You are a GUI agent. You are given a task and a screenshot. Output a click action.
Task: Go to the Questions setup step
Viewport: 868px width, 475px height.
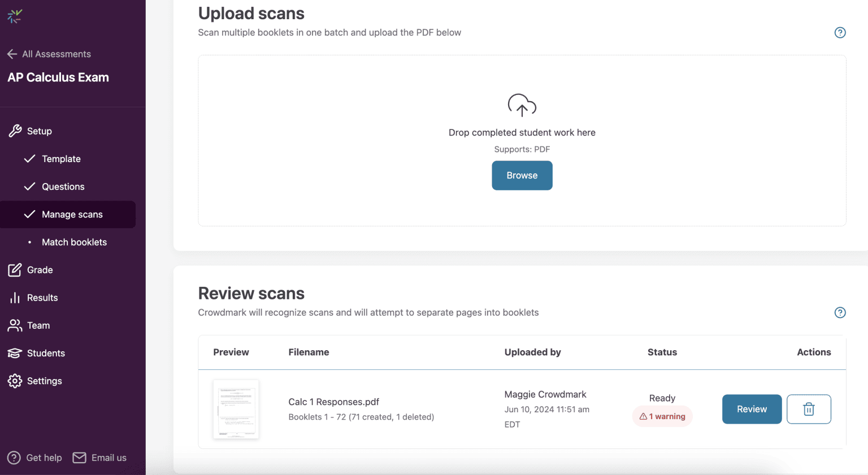tap(63, 186)
